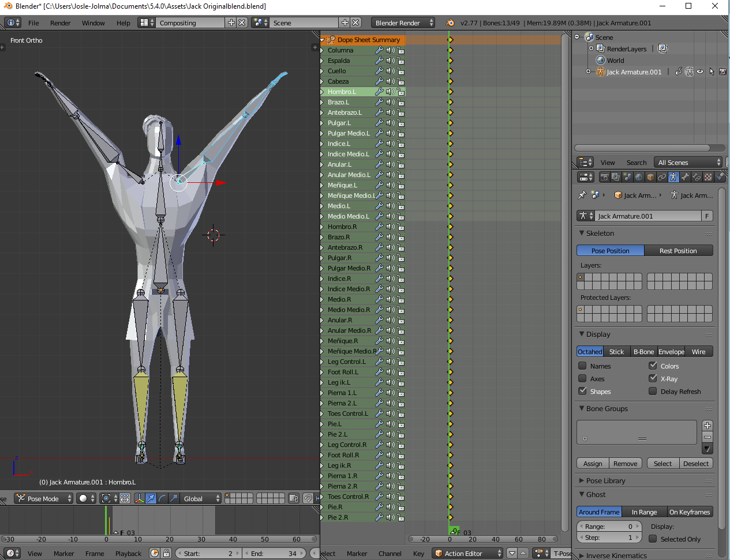Mute the Columna channel speaker icon

[x=390, y=50]
